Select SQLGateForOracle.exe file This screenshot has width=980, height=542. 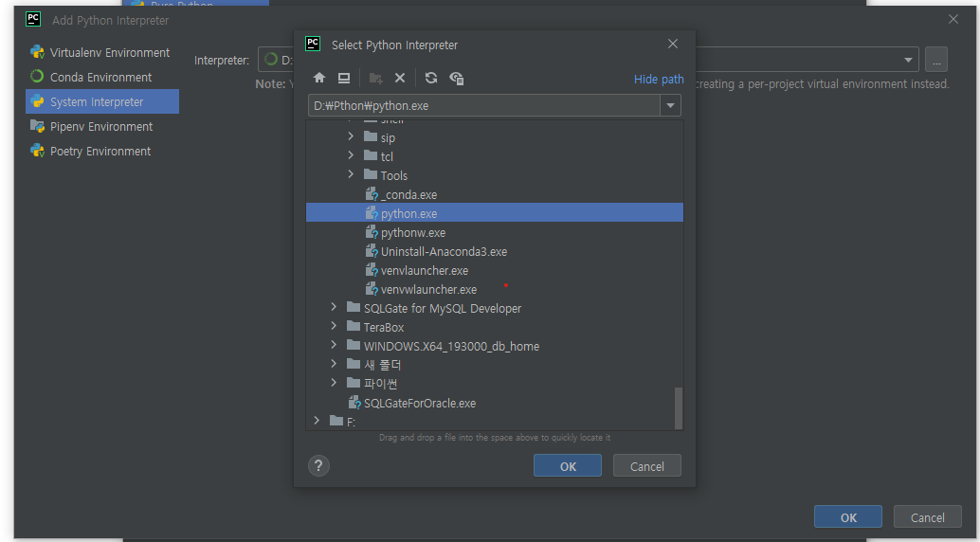pos(419,404)
